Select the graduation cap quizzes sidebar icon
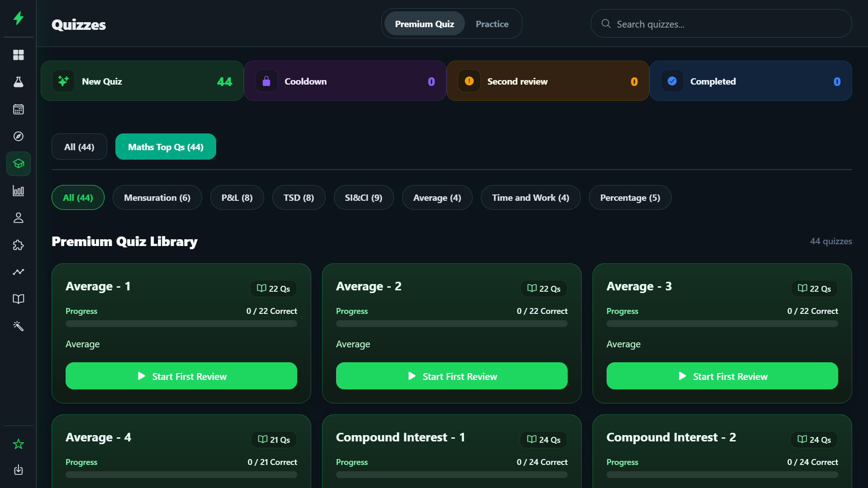 19,164
